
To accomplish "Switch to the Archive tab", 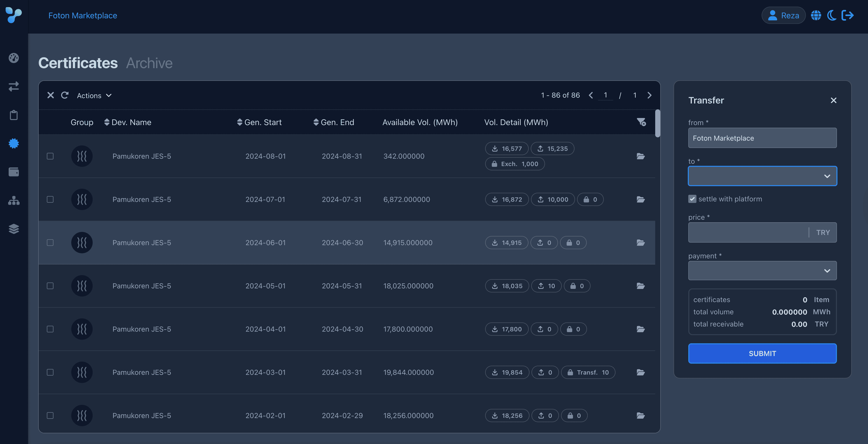I will click(x=149, y=63).
